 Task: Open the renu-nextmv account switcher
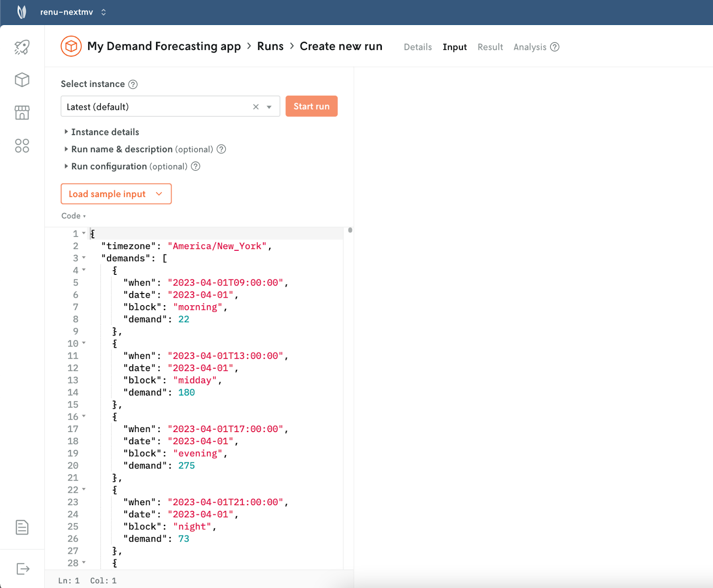click(73, 12)
